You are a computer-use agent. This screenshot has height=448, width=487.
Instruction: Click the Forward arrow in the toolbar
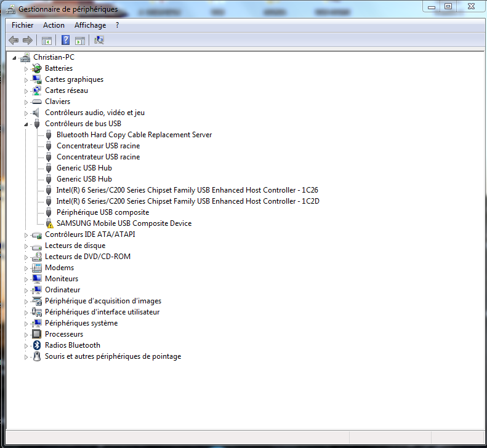(x=27, y=41)
